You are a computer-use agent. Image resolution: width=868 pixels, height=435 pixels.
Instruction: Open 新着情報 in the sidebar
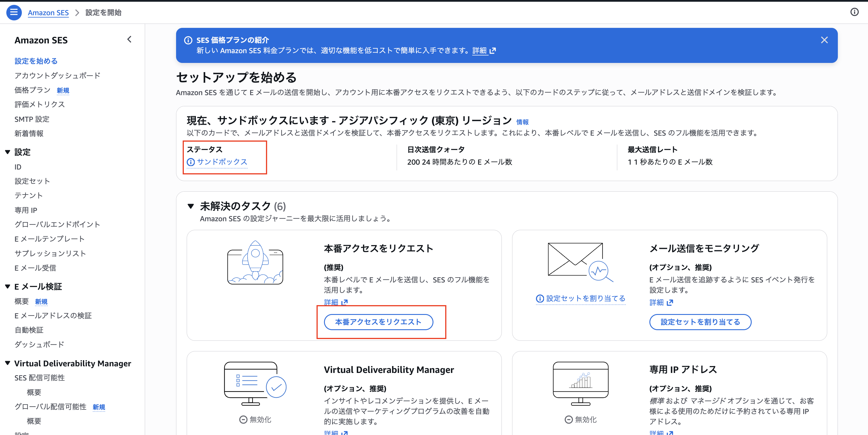[x=29, y=133]
